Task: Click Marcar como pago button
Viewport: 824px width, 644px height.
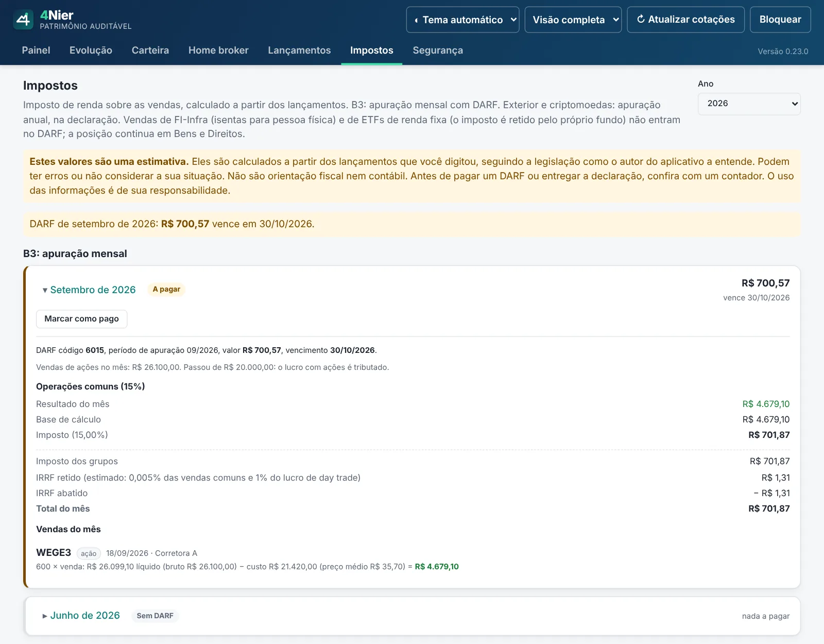Action: tap(81, 319)
